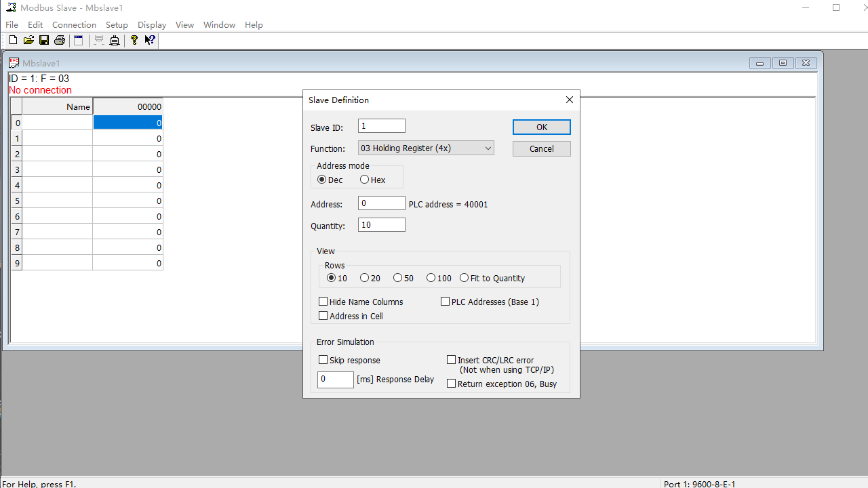The width and height of the screenshot is (868, 488).
Task: Enable Hide Name Columns option
Action: click(x=323, y=301)
